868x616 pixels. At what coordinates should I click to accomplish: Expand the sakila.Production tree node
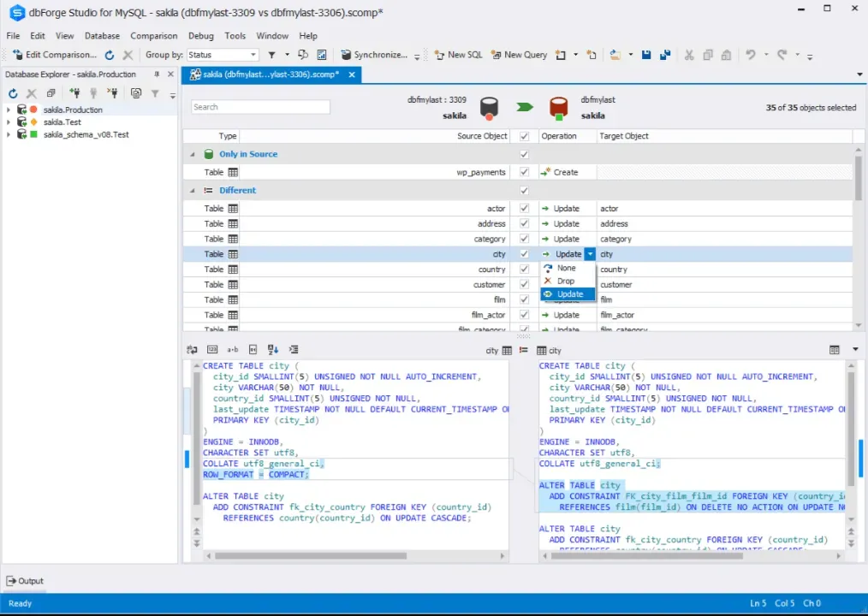point(9,110)
